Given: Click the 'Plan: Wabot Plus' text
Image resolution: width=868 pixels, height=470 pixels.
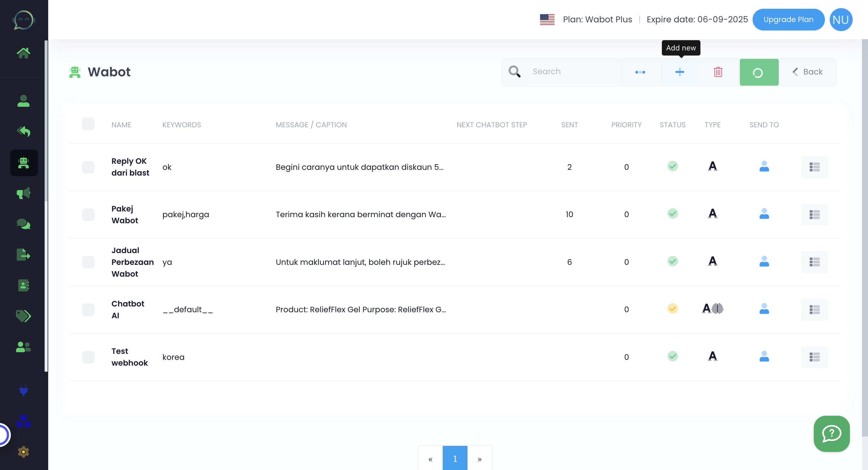Looking at the screenshot, I should (x=597, y=20).
